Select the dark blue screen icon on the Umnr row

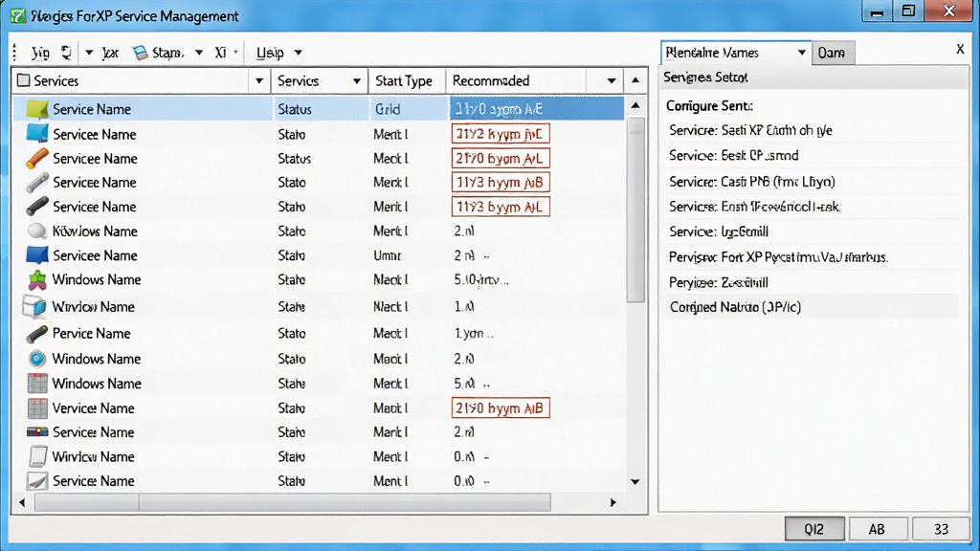coord(37,254)
